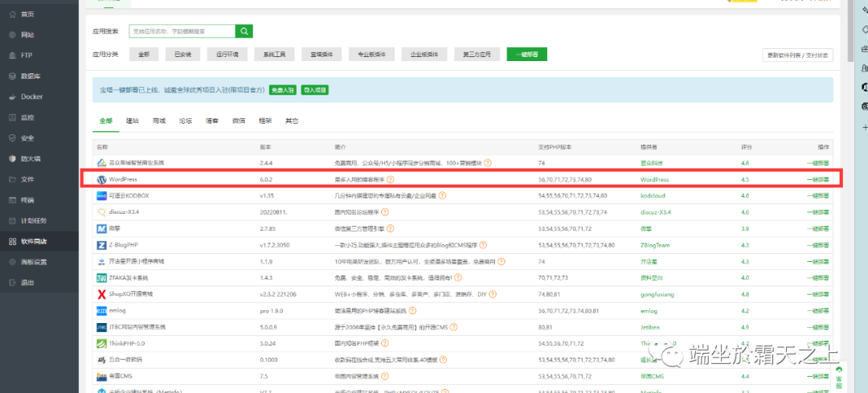Click the plus icon on the right edge

click(863, 127)
